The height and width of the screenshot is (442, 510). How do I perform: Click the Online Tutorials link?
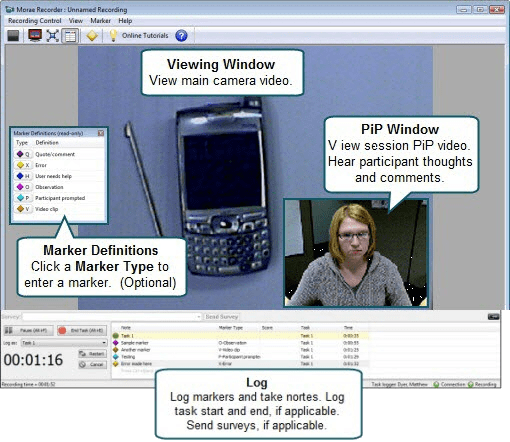(145, 36)
